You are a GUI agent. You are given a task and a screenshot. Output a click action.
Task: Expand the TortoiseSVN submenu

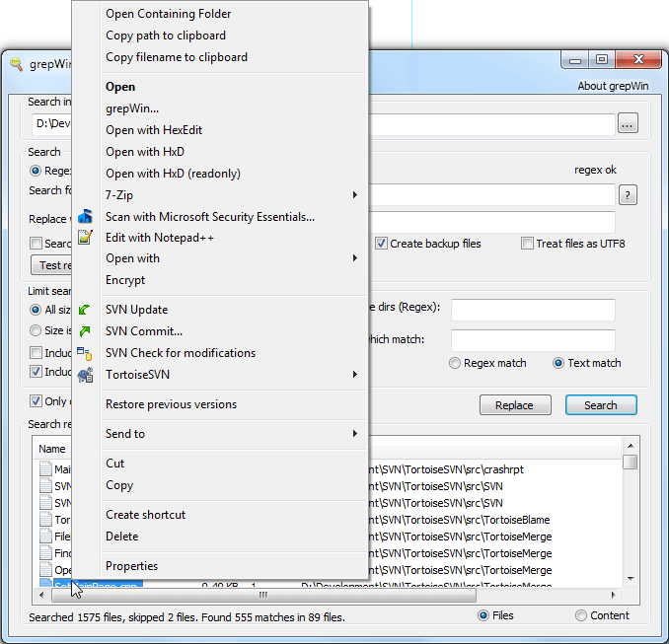pos(354,375)
